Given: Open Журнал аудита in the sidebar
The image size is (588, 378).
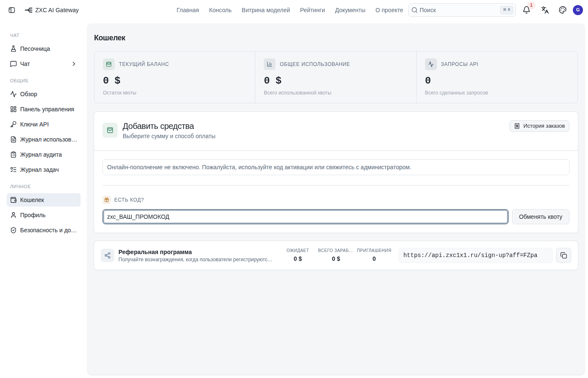Looking at the screenshot, I should tap(44, 155).
